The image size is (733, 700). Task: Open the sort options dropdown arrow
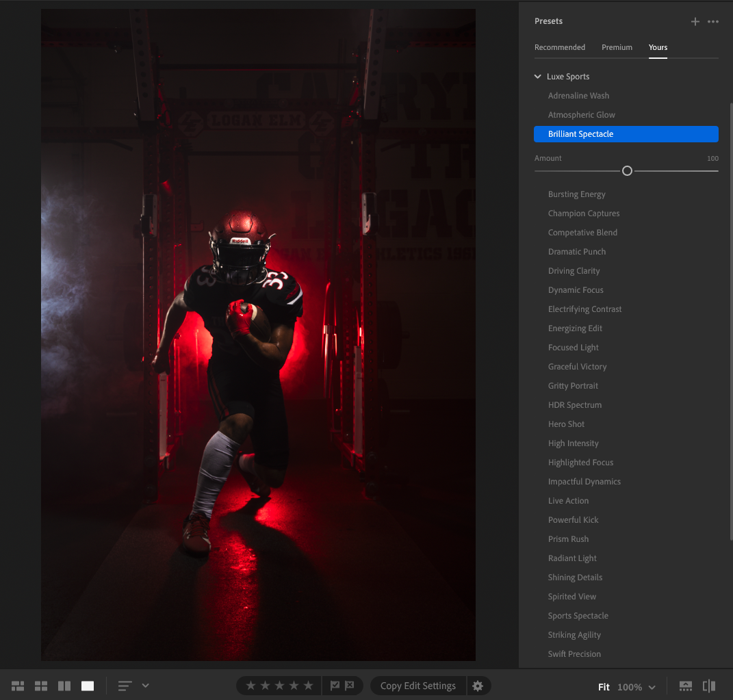145,686
